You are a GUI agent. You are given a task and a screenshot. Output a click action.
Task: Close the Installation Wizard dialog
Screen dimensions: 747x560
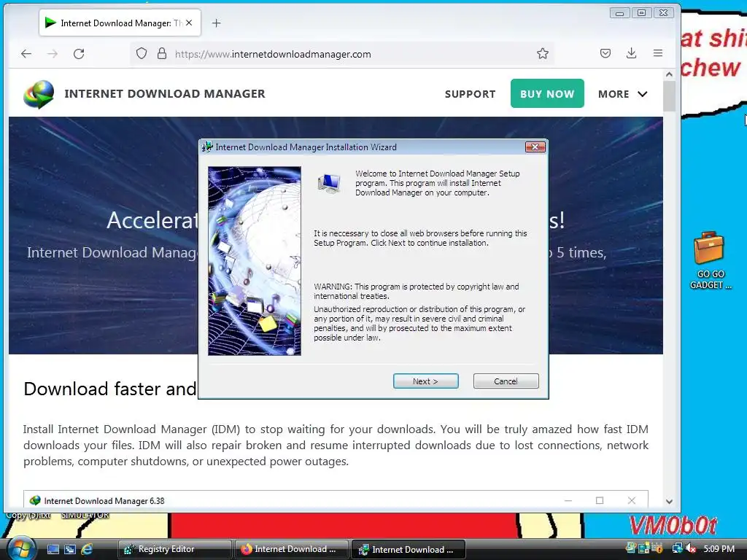(x=535, y=147)
